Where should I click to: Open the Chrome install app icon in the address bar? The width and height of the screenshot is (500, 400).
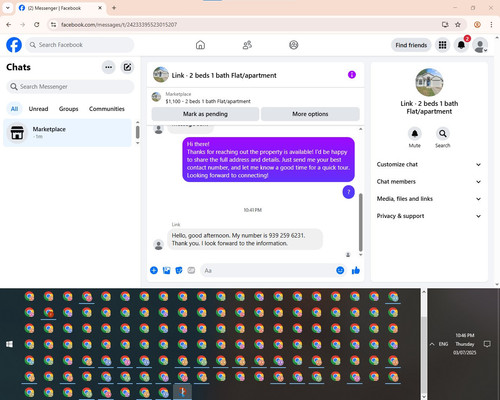coord(445,24)
